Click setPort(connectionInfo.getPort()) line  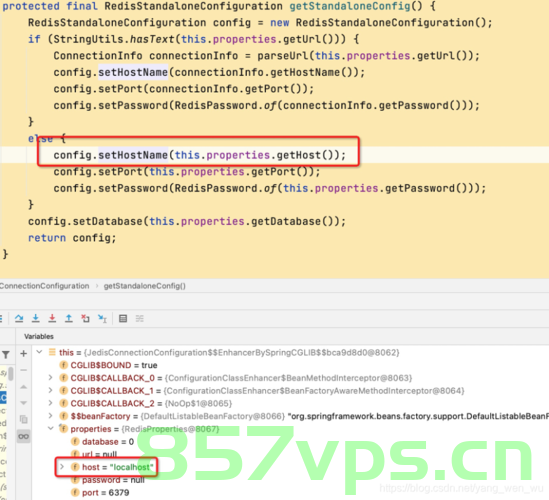point(184,89)
